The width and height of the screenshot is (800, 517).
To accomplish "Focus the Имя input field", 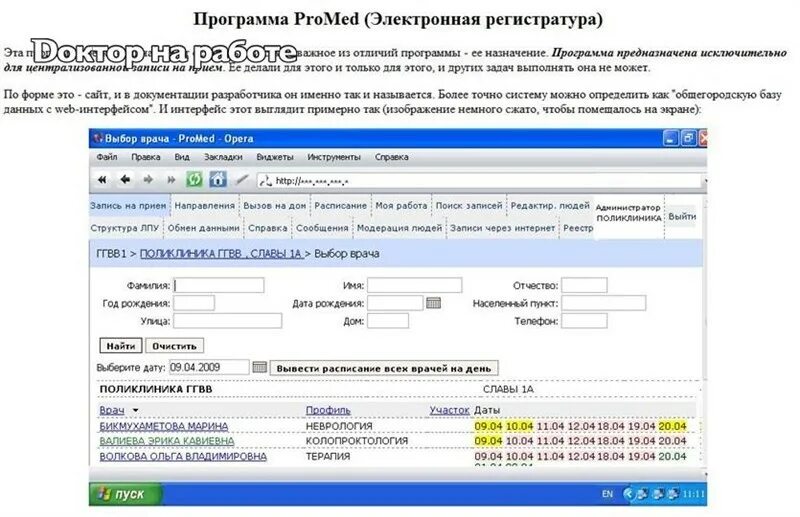I will (414, 285).
